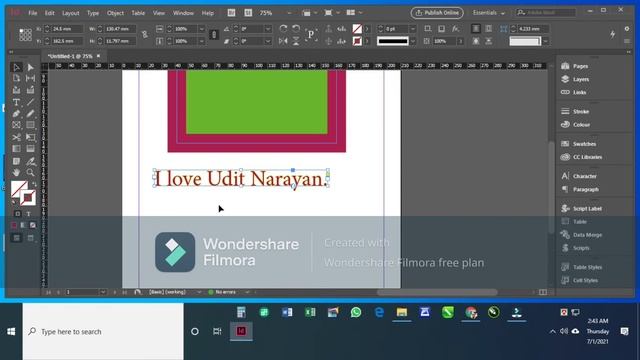Toggle constrain proportions for scaling
This screenshot has width=640, height=360.
tap(213, 35)
